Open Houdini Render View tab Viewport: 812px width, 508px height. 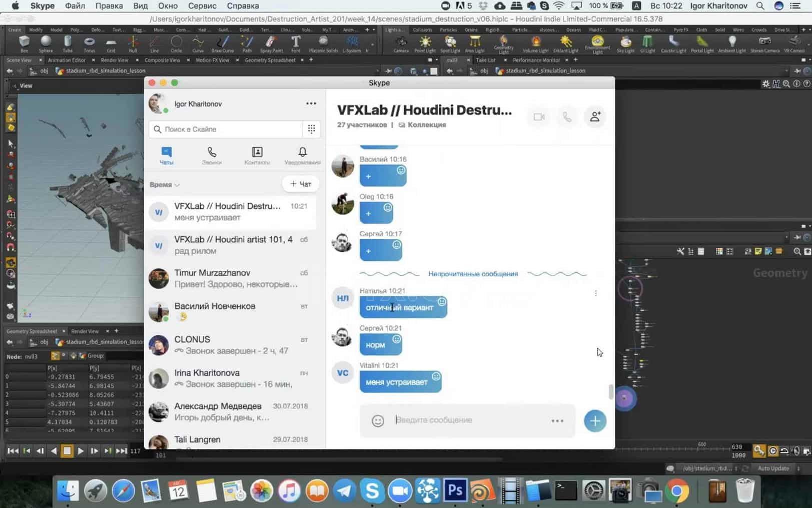pyautogui.click(x=115, y=60)
